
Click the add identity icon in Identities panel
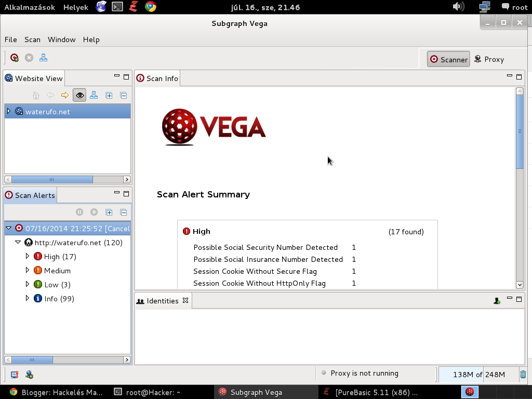(497, 301)
